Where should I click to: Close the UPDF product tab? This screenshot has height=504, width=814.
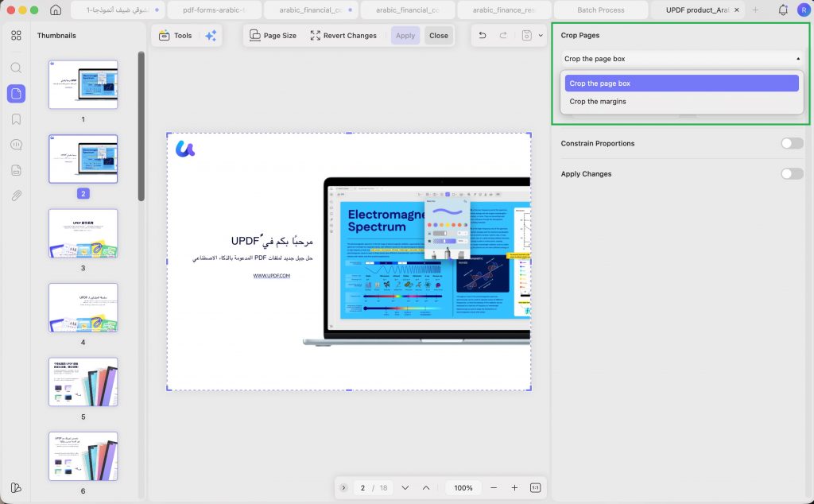coord(737,10)
